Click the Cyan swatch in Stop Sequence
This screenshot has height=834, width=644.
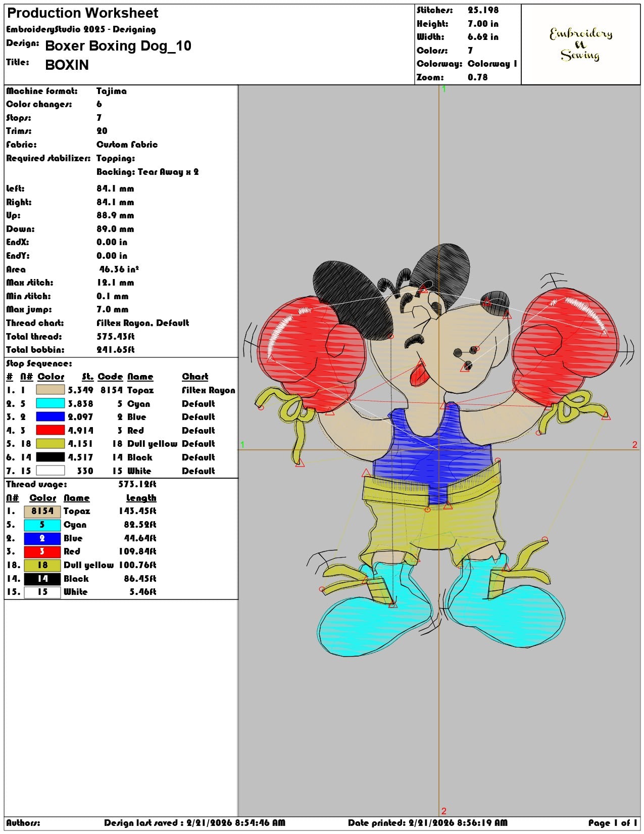pos(50,403)
